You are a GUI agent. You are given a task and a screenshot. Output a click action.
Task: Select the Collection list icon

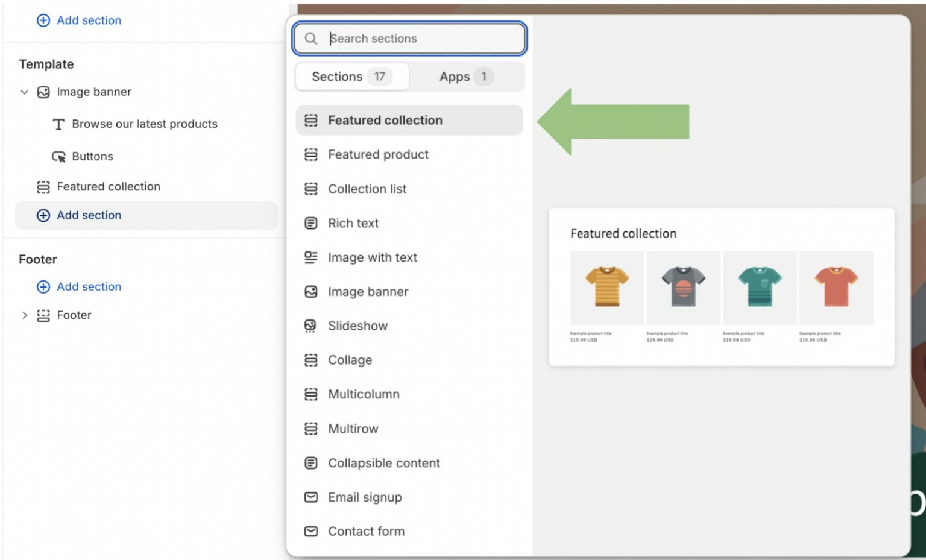point(310,189)
